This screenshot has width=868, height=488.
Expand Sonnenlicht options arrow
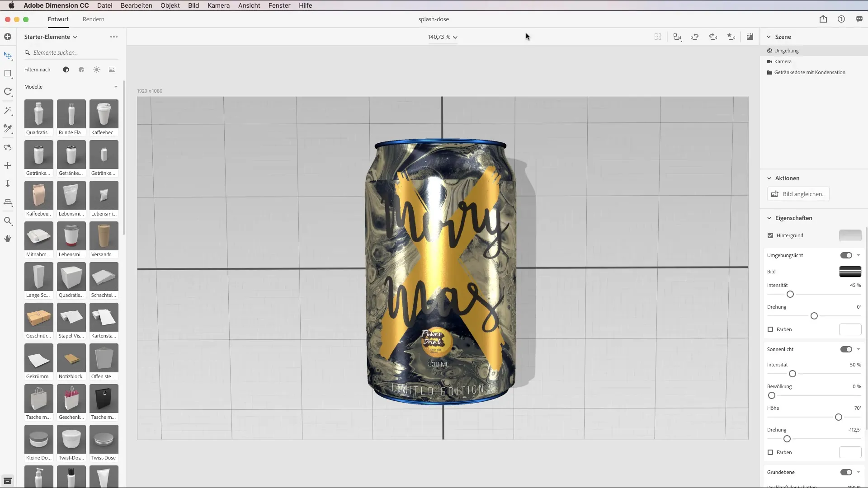pyautogui.click(x=859, y=349)
